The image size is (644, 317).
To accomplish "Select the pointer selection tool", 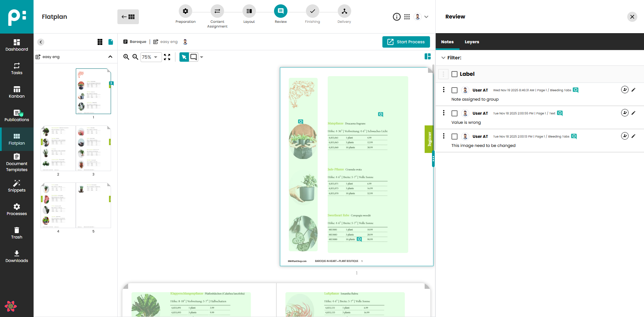I will click(184, 57).
